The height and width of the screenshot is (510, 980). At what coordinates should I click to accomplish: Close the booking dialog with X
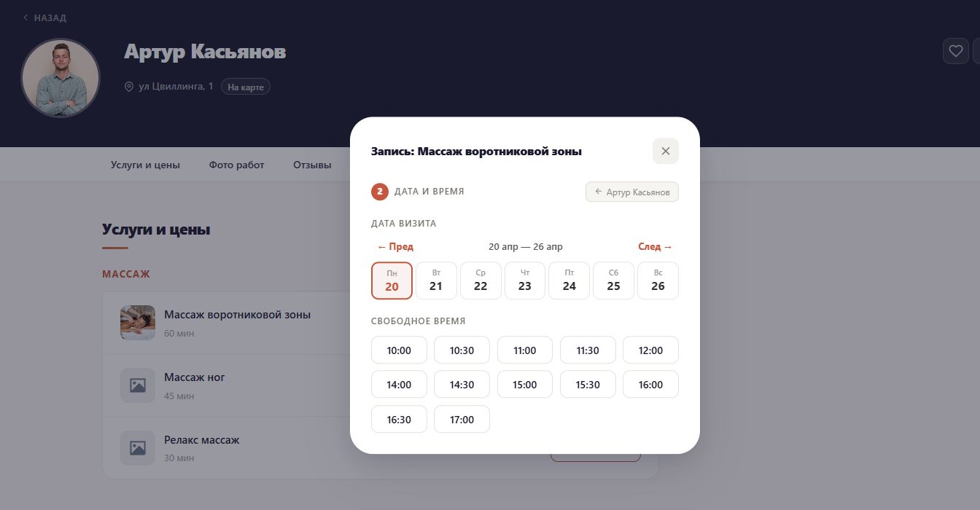(665, 151)
